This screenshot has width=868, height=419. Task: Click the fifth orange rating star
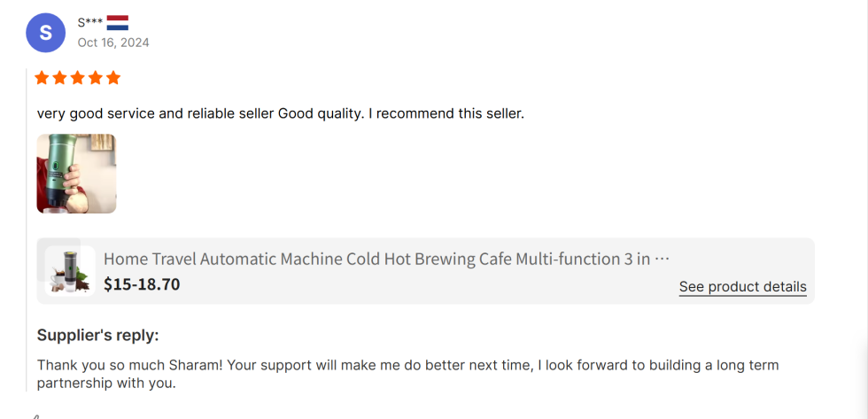(x=113, y=78)
